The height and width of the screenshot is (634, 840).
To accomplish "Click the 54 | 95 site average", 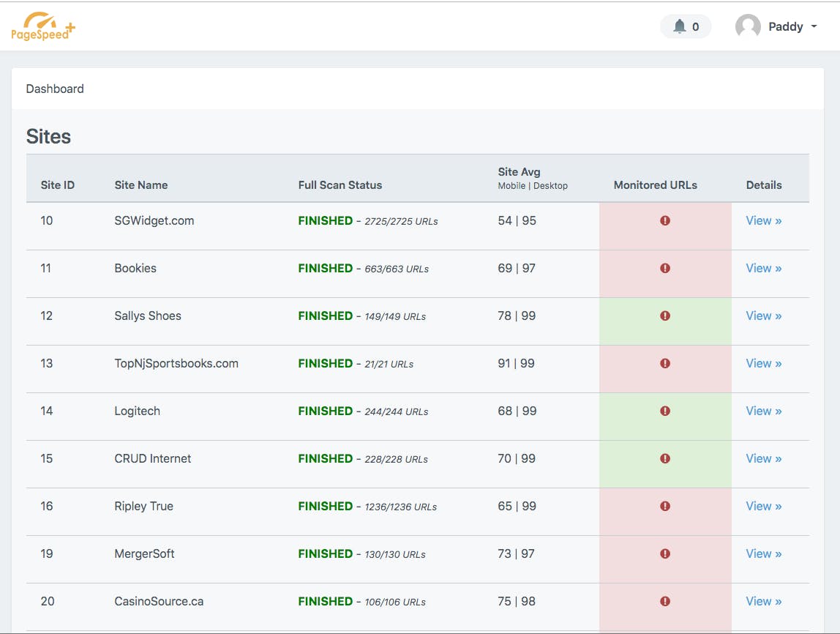I will tap(517, 221).
